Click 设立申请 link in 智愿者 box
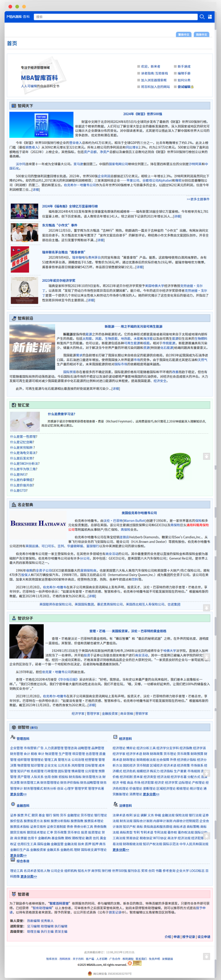Image resolution: width=221 pixels, height=980 pixels. point(204,937)
